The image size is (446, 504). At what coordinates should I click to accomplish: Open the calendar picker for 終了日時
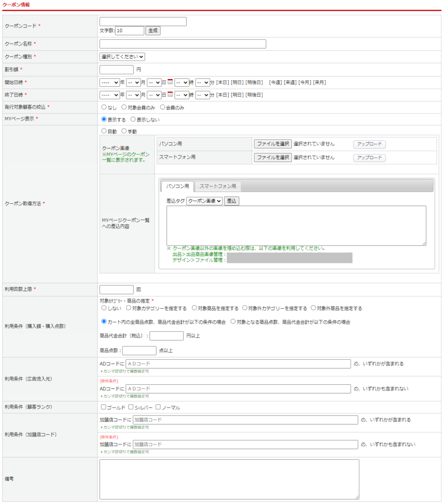point(170,94)
